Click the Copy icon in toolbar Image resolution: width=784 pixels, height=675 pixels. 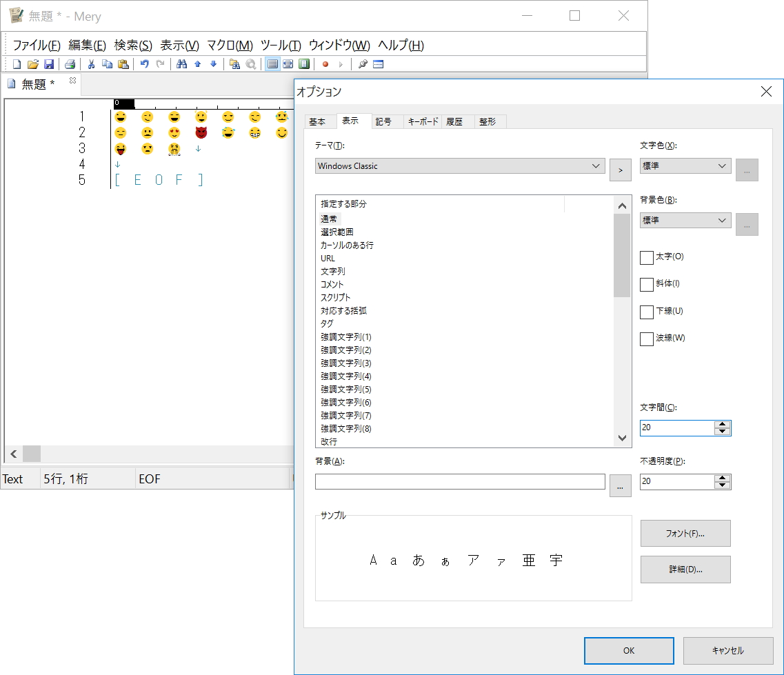107,64
